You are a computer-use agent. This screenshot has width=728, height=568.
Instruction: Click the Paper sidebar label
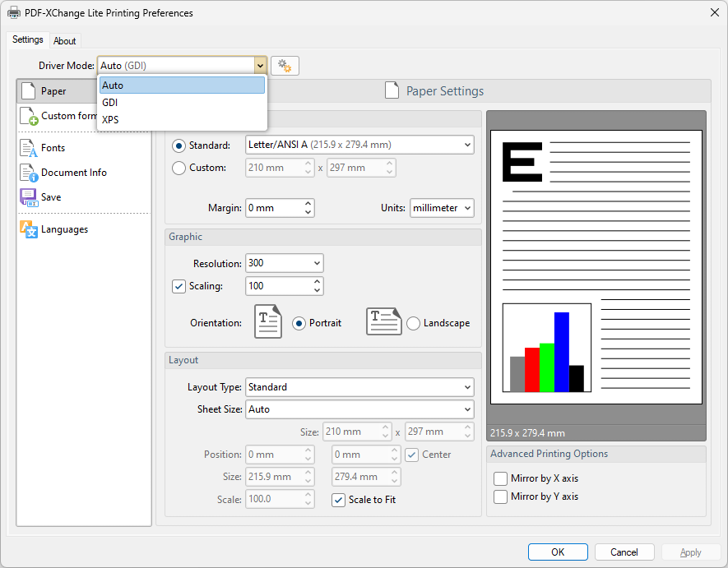coord(53,91)
